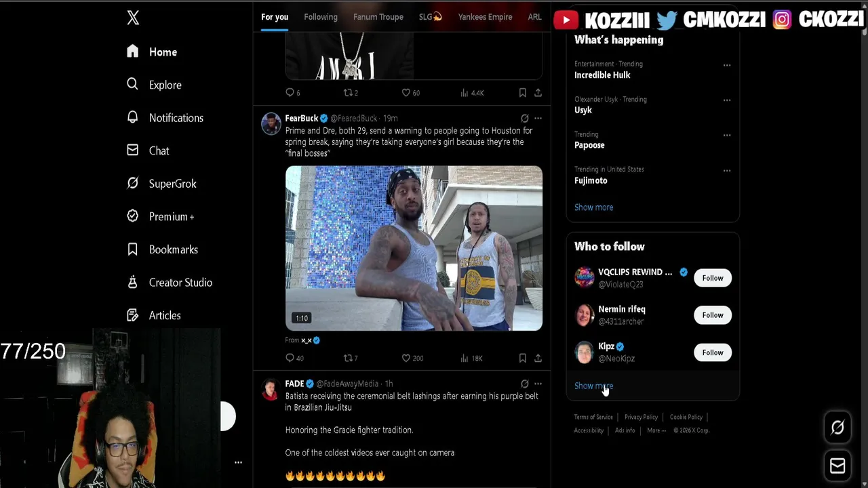
Task: Bookmark the FearBuck post
Action: point(522,358)
